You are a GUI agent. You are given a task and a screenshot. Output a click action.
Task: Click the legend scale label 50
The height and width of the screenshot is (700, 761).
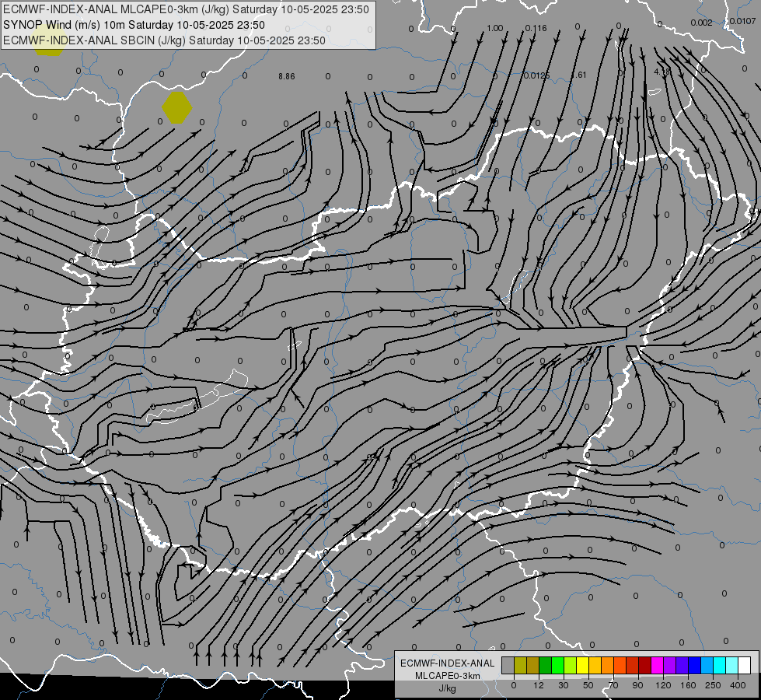pos(588,685)
